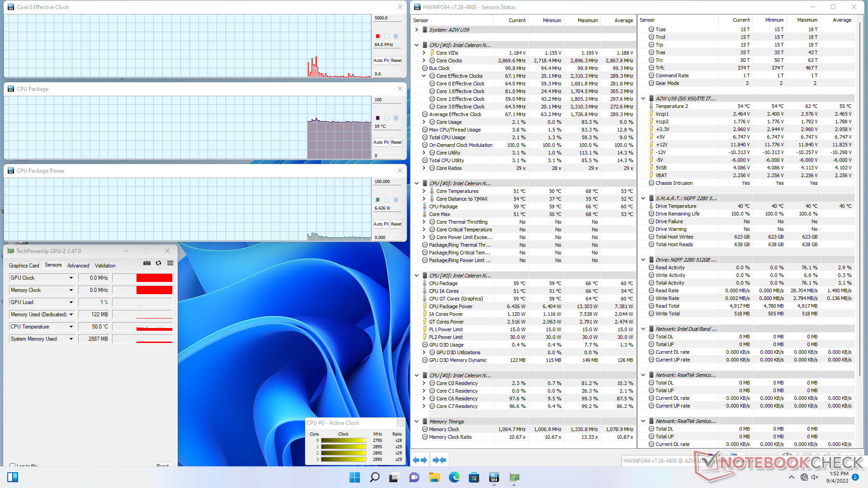
Task: Open the Validation tab in GPU-Z
Action: (105, 266)
